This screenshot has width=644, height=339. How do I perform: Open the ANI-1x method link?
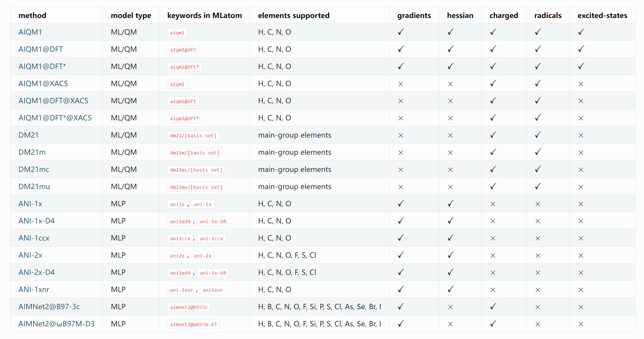pos(30,204)
